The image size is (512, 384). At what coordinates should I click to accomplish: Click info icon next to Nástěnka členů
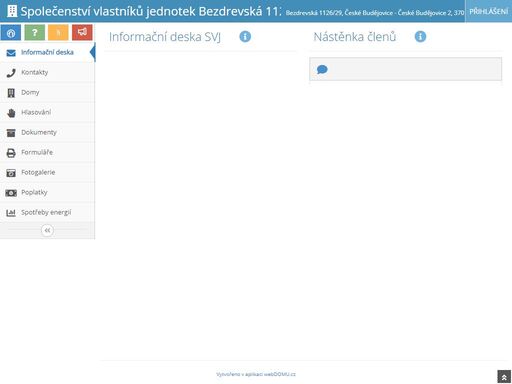coord(420,36)
